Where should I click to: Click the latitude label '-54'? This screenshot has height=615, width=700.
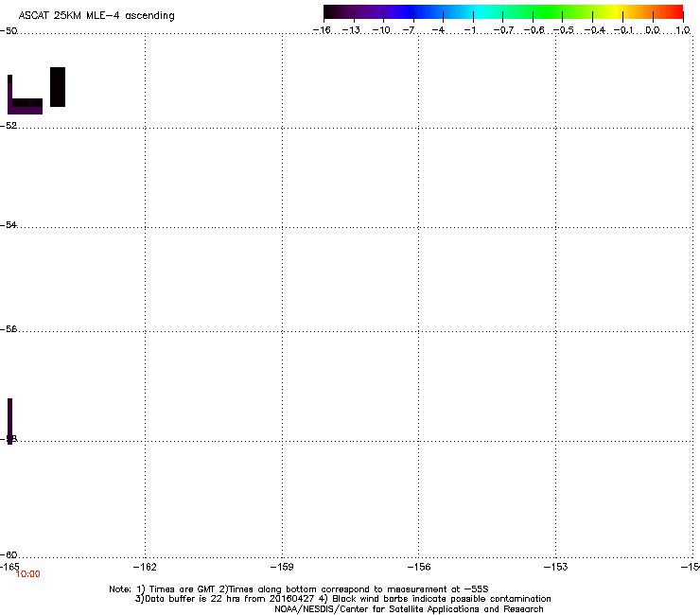(x=9, y=224)
